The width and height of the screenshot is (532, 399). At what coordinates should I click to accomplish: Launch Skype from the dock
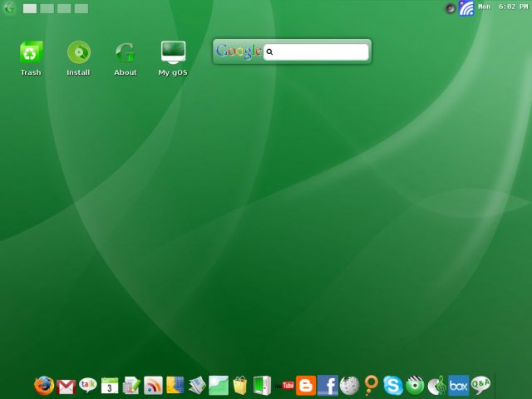(393, 386)
